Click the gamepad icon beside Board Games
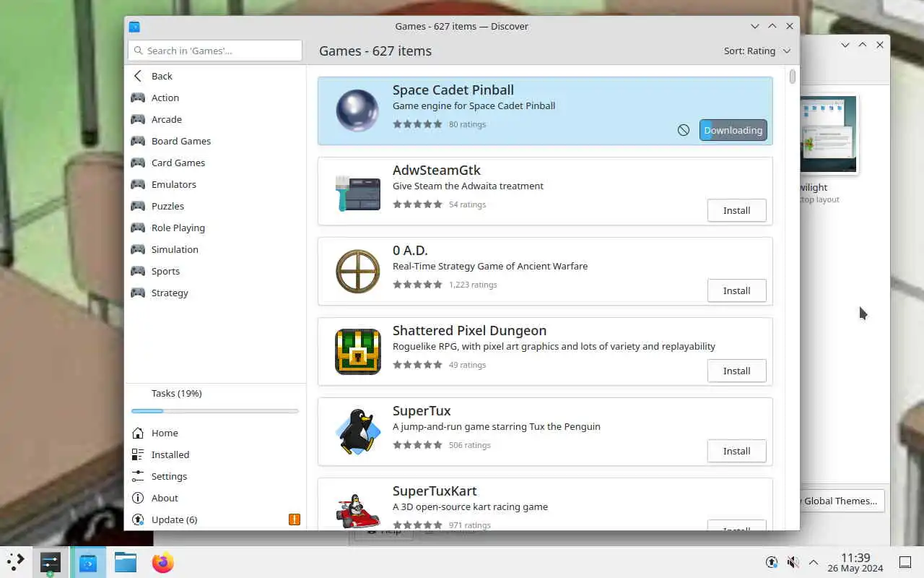The image size is (924, 578). [137, 141]
